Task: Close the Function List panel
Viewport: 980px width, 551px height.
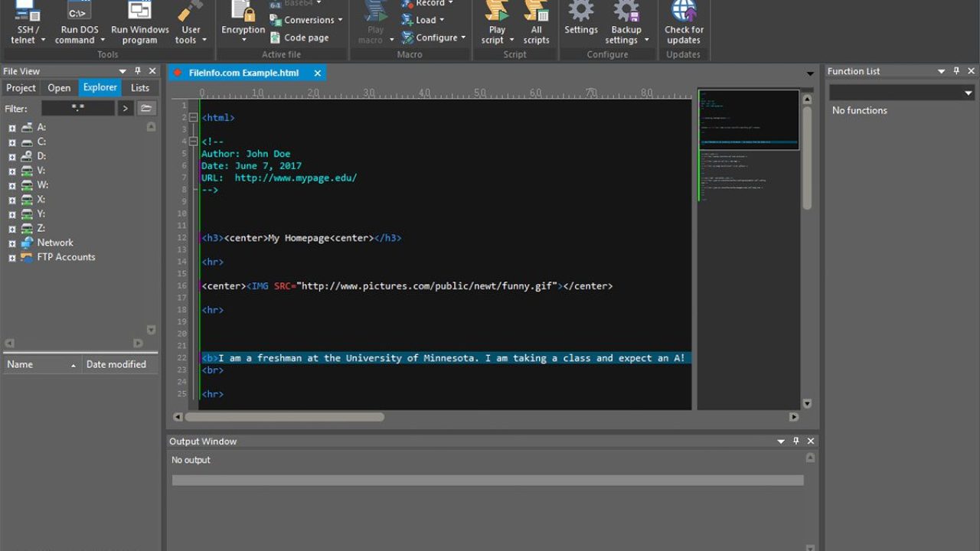Action: (971, 71)
